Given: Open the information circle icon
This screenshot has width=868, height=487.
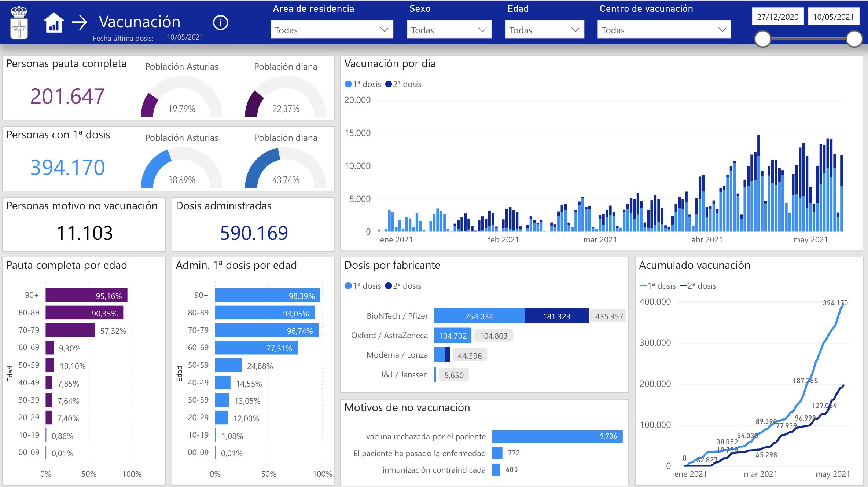Looking at the screenshot, I should point(220,23).
